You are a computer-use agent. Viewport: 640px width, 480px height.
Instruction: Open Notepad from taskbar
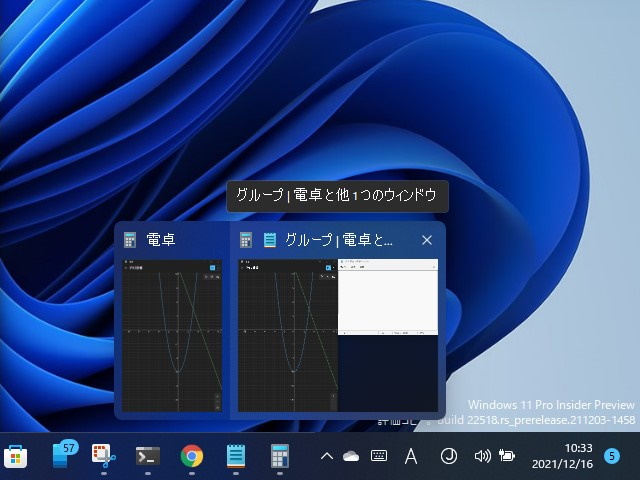pos(236,456)
